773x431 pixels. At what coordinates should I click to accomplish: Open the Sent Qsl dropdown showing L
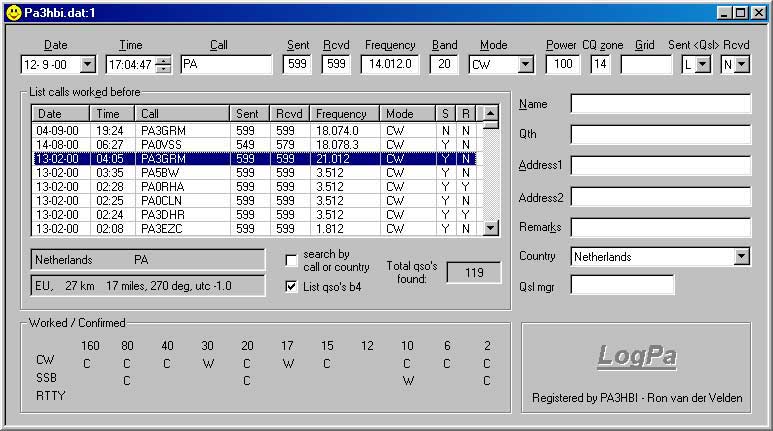click(703, 64)
